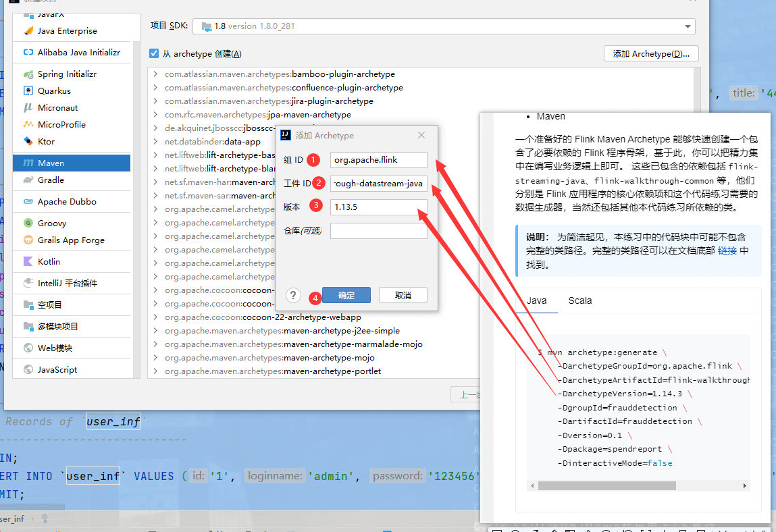Pick the Spring Initializr icon
Viewport: 776px width, 532px height.
(28, 74)
